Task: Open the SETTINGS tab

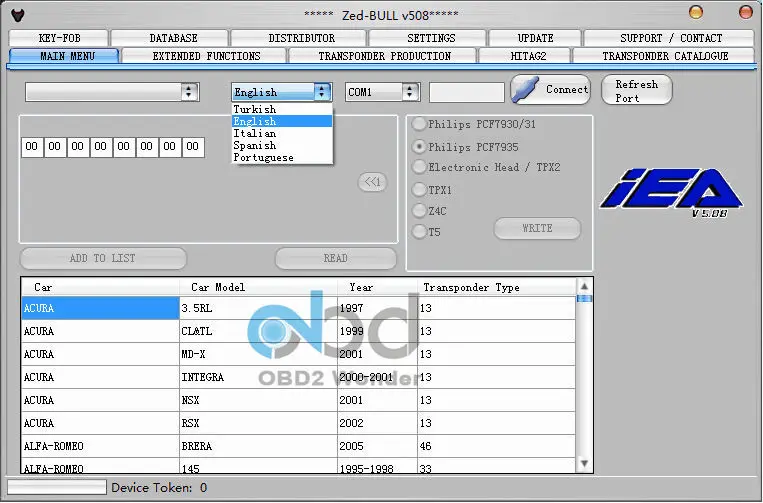Action: pos(427,38)
